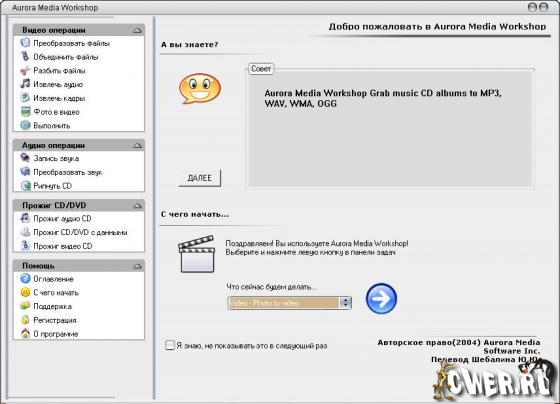Open help Оглавление

[53, 279]
